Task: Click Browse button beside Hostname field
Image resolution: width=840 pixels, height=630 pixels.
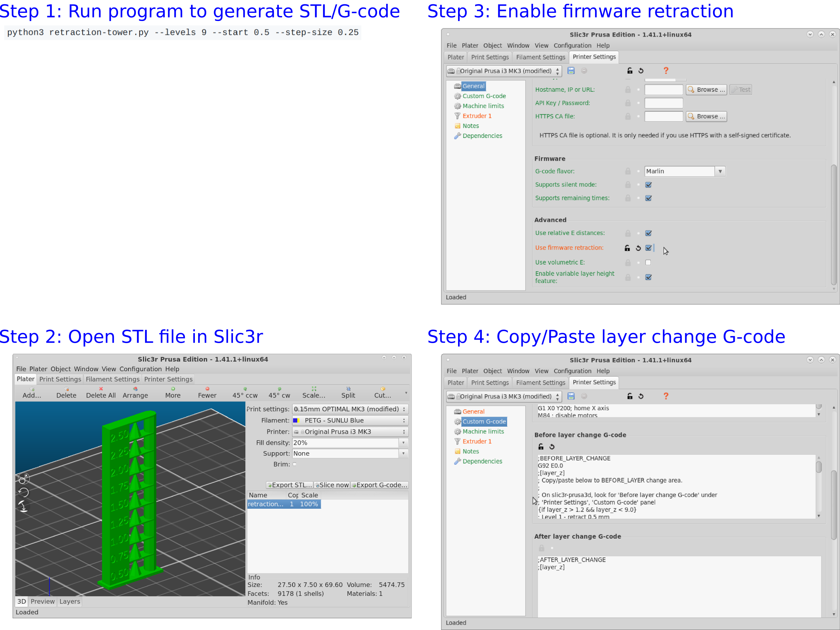Action: coord(706,90)
